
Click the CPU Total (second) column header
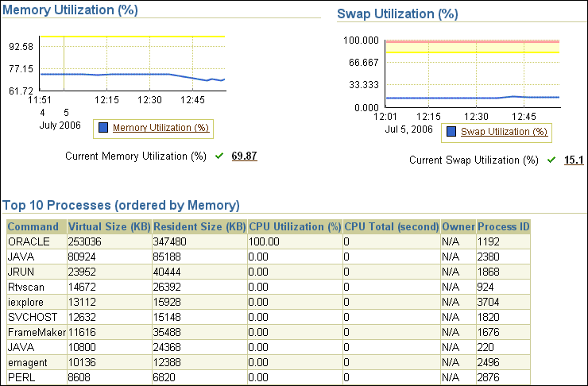tap(390, 226)
